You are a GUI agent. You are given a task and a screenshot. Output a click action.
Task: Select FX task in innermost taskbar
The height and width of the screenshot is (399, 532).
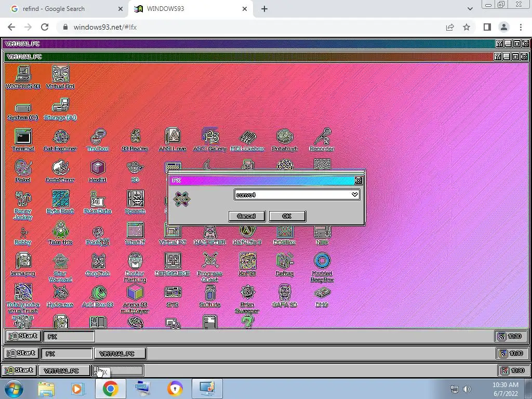click(x=69, y=336)
